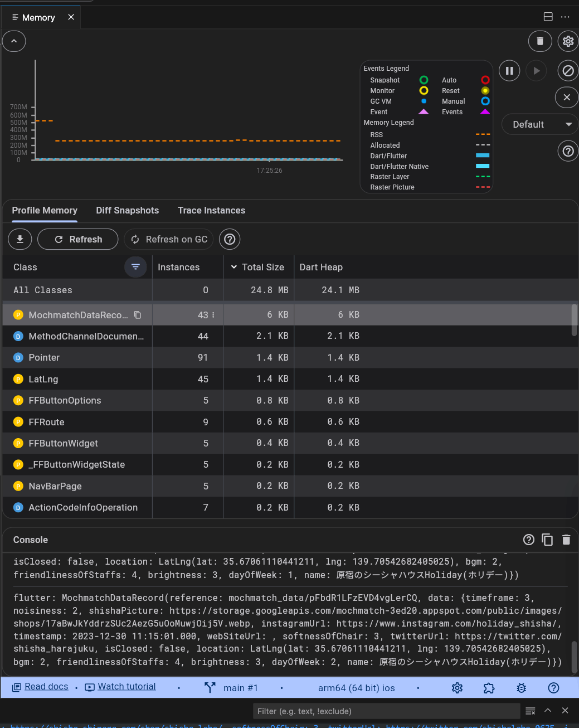This screenshot has width=579, height=728.
Task: Copy the console contents
Action: coord(547,540)
